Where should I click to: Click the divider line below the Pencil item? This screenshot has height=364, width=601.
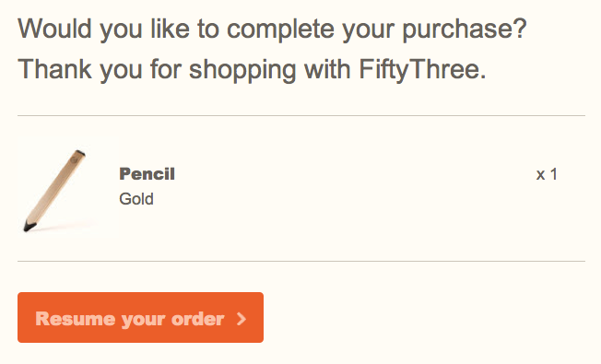[301, 262]
